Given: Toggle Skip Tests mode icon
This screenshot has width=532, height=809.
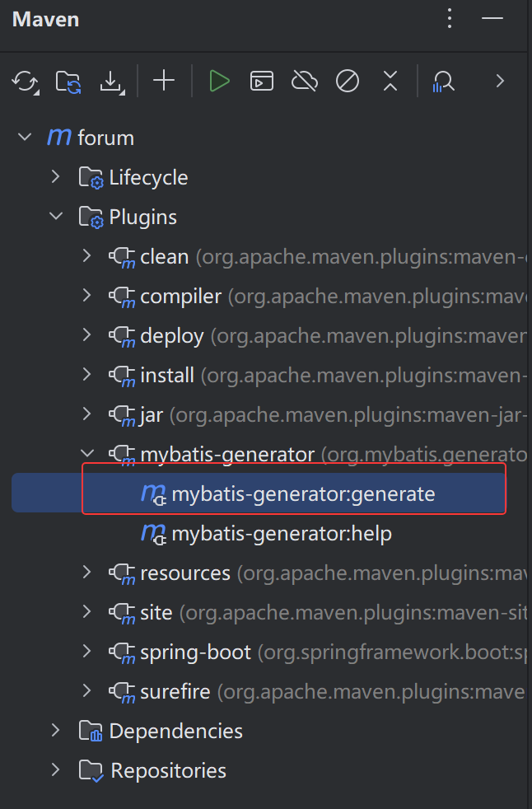Looking at the screenshot, I should tap(348, 81).
